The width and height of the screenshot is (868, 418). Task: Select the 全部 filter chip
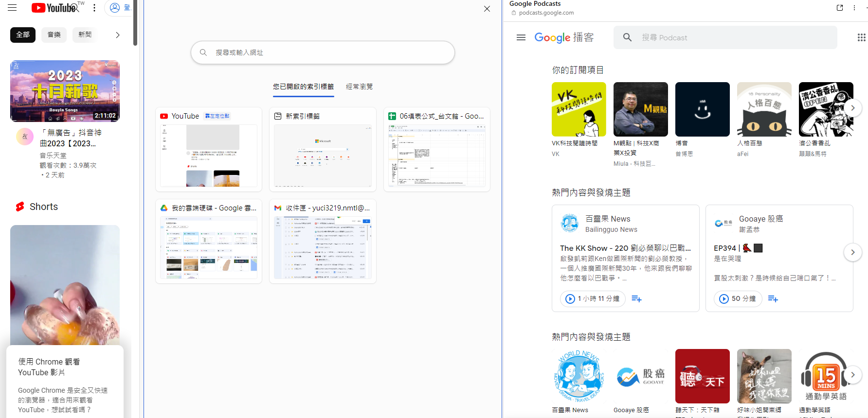click(23, 35)
